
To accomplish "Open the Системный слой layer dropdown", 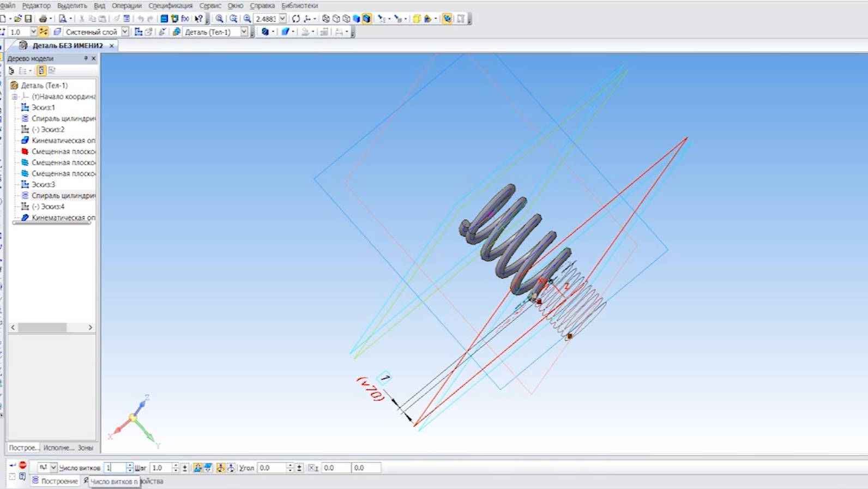I will point(125,32).
